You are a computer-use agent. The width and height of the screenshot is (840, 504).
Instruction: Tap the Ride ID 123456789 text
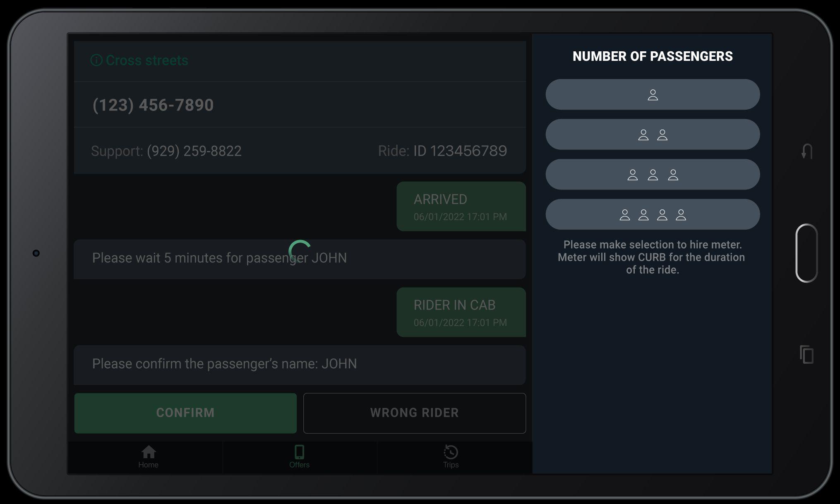click(460, 151)
